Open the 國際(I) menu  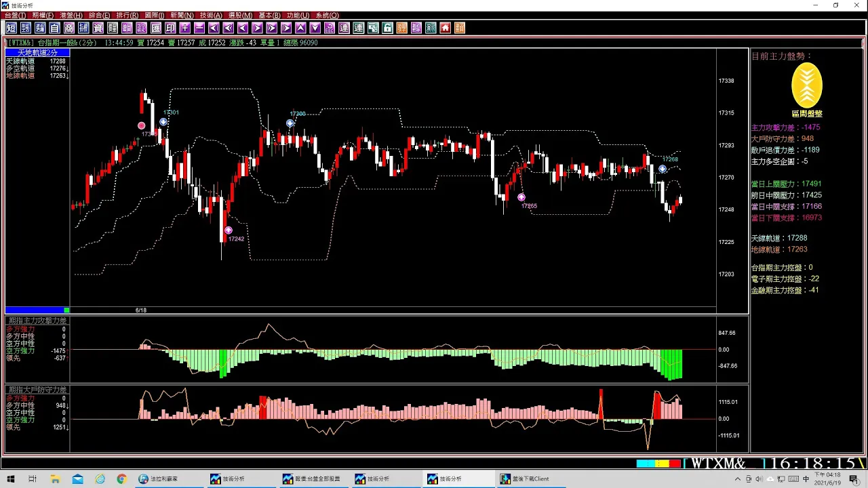click(x=154, y=15)
